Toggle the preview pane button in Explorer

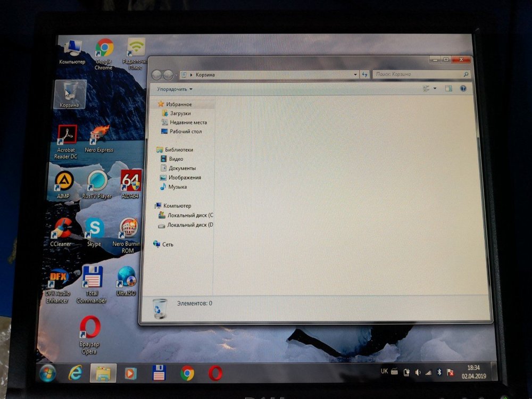tap(448, 89)
